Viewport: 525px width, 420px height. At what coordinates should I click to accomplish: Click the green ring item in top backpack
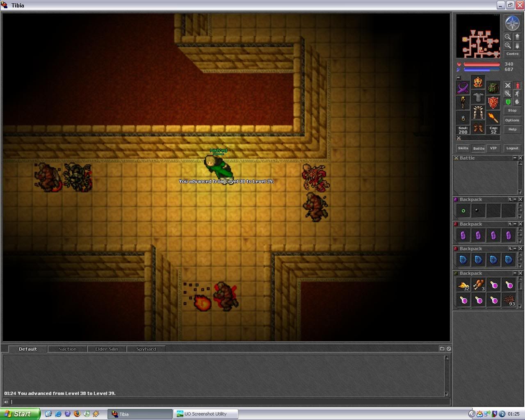463,211
